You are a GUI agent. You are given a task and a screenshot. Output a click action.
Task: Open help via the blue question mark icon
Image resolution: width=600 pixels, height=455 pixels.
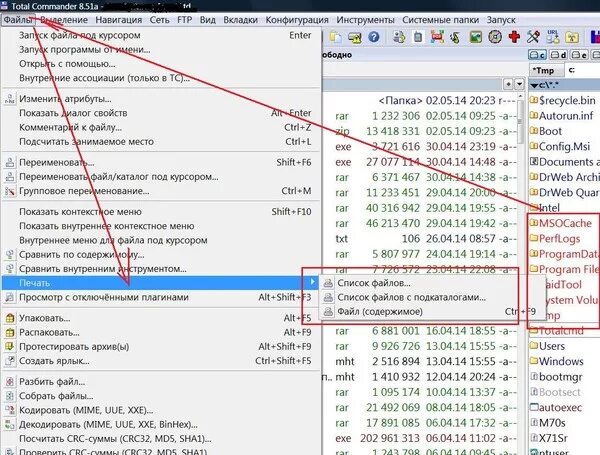(x=374, y=37)
